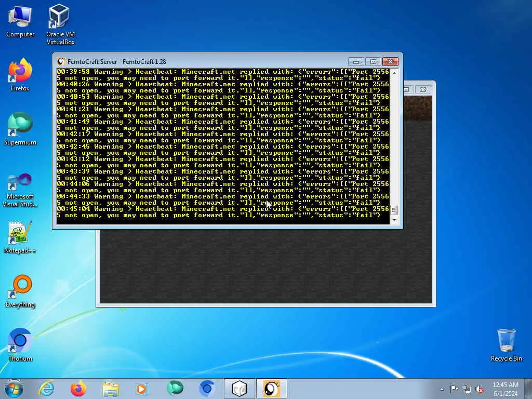The image size is (532, 399).
Task: Click the 00:40:26 Warning log entry
Action: pyautogui.click(x=223, y=87)
